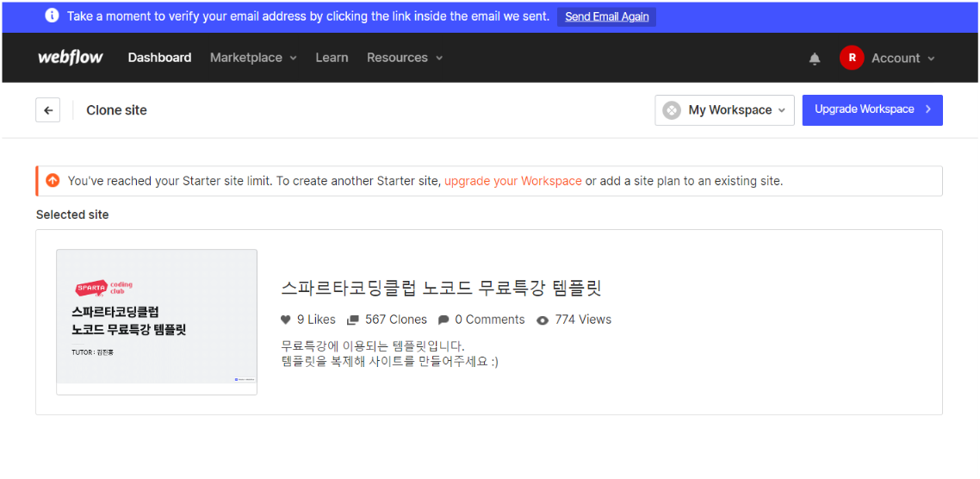
Task: Click the Comments speech bubble icon
Action: pyautogui.click(x=443, y=320)
